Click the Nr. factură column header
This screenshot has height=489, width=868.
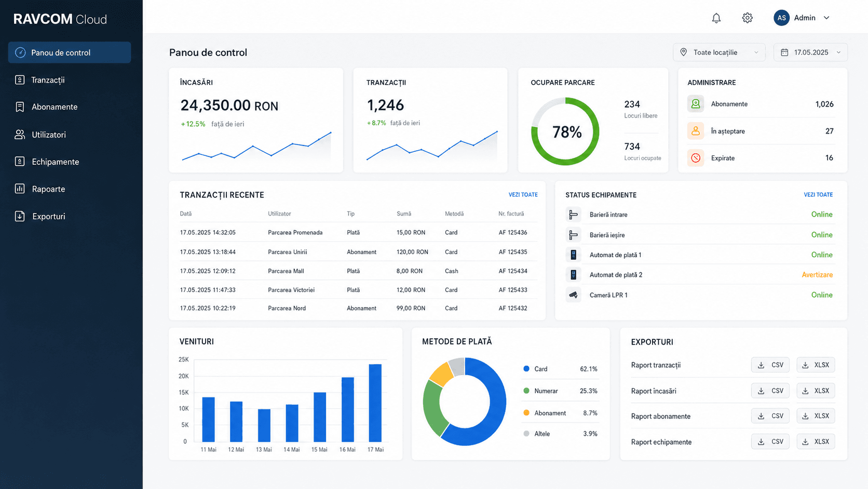(511, 214)
